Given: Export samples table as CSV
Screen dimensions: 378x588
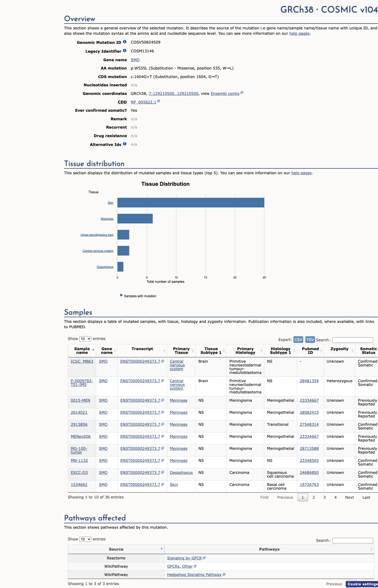Looking at the screenshot, I should coord(298,339).
